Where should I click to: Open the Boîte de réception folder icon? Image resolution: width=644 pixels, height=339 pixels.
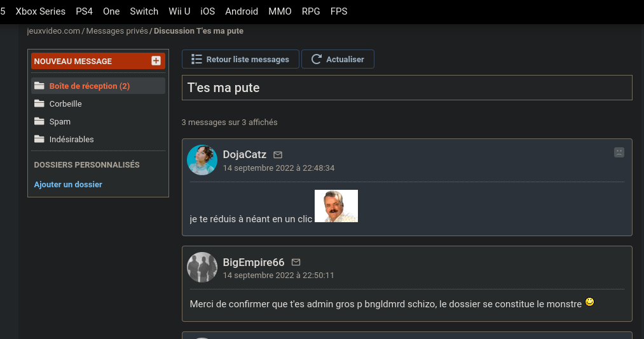click(39, 86)
